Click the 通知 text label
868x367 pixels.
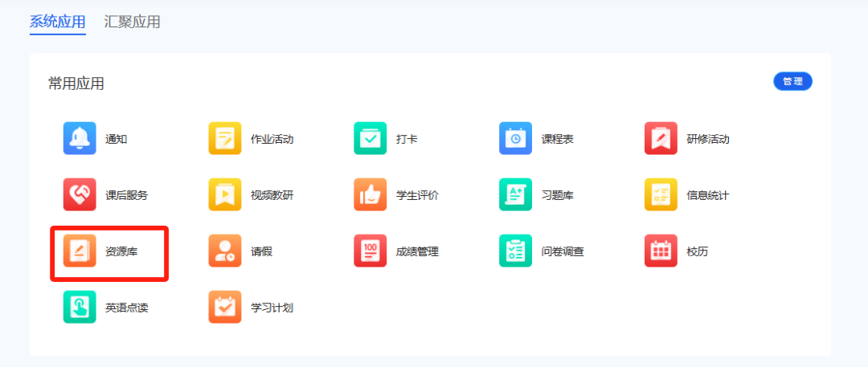click(117, 139)
